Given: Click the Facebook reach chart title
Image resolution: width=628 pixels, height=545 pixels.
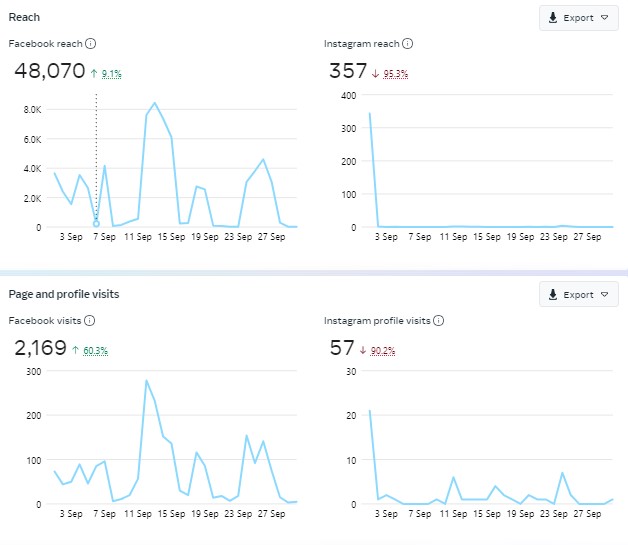Looking at the screenshot, I should point(45,44).
